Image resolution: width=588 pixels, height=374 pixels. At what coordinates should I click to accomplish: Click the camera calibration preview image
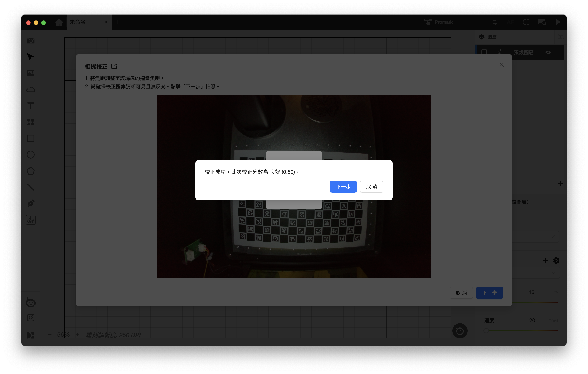coord(294,186)
